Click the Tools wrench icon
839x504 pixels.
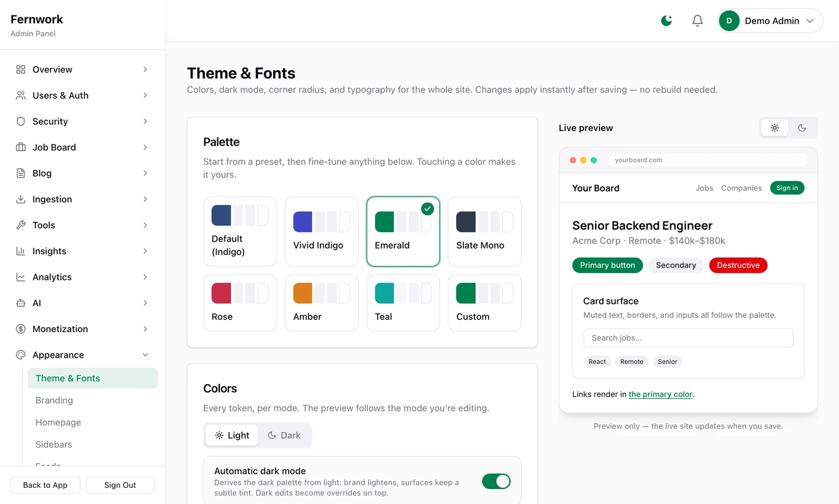(21, 225)
